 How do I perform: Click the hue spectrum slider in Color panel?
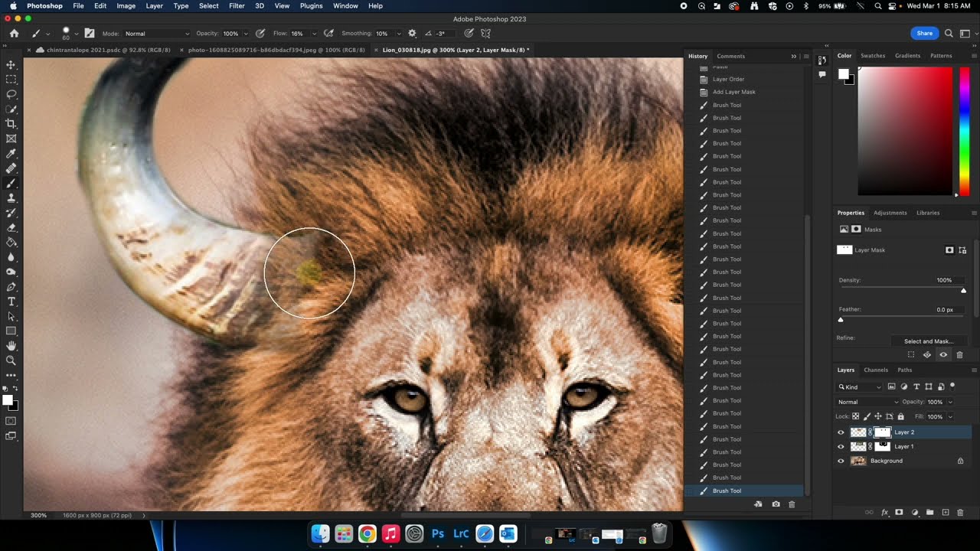click(965, 130)
